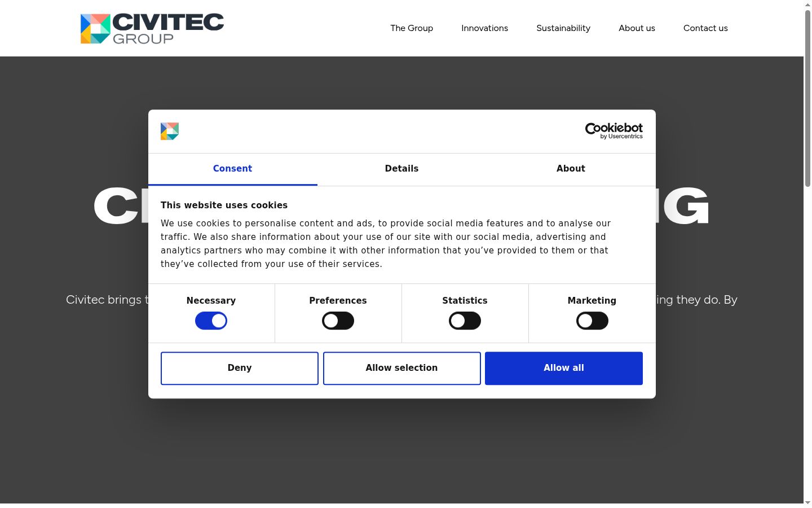This screenshot has width=812, height=508.
Task: Click the "Statistics" category label
Action: [465, 301]
